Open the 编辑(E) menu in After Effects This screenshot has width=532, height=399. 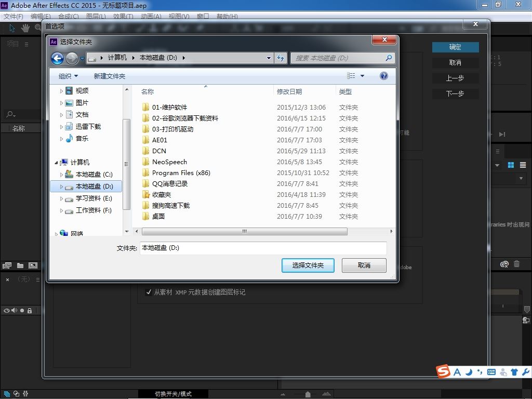[x=41, y=16]
